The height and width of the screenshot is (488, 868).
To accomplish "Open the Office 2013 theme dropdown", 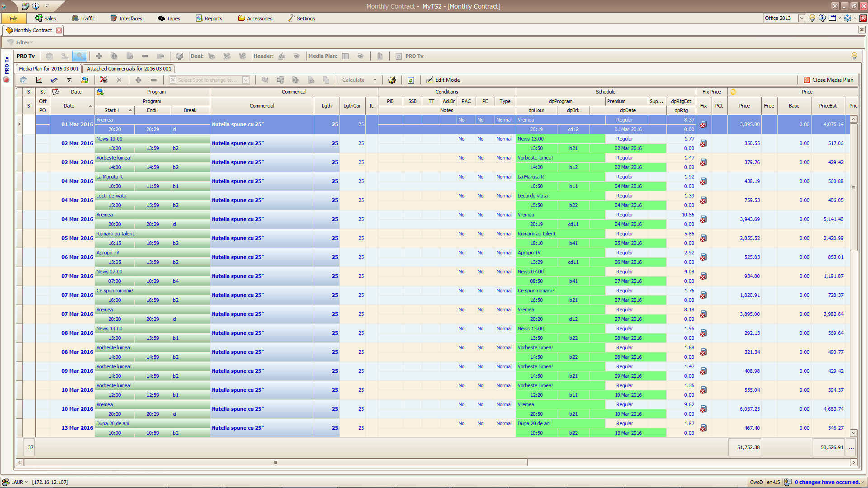I will click(x=801, y=18).
